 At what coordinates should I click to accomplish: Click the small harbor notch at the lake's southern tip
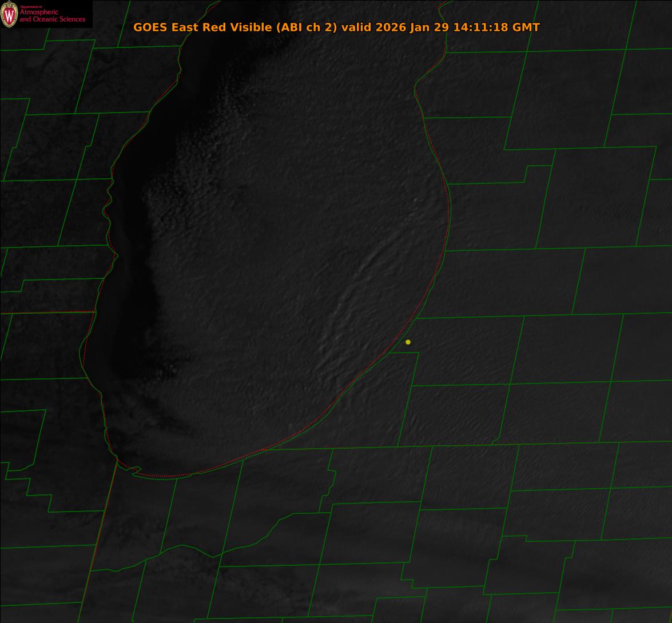click(x=136, y=471)
